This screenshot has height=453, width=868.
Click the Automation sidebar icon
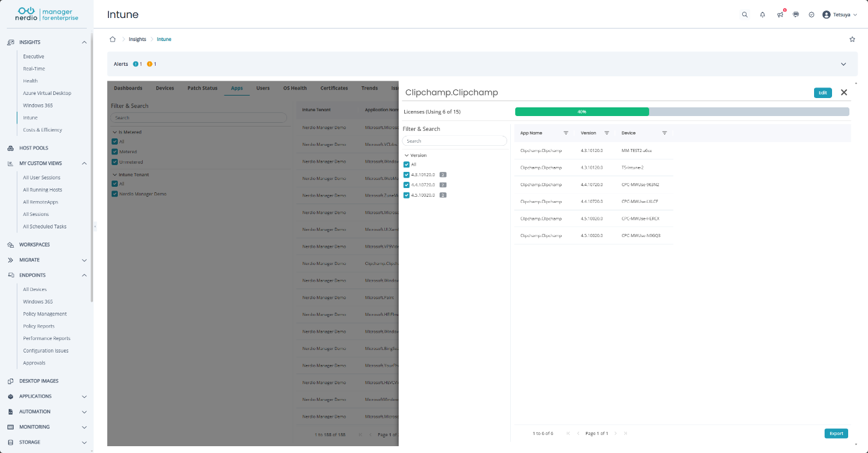[x=11, y=411]
